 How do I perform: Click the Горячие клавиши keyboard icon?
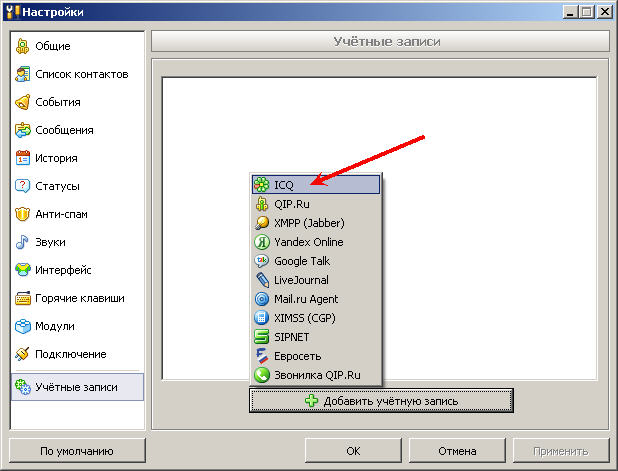click(22, 298)
